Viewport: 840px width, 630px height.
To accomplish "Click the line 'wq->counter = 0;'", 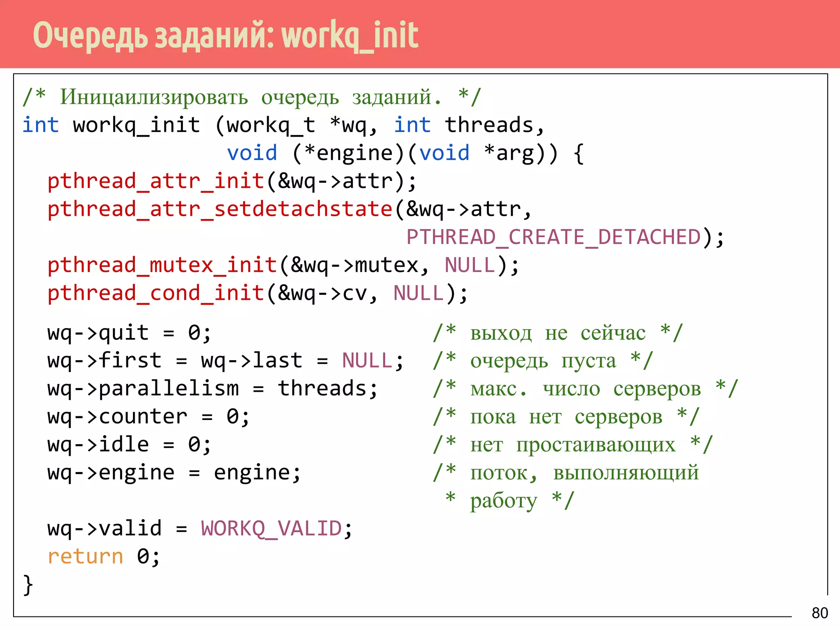I will point(148,417).
